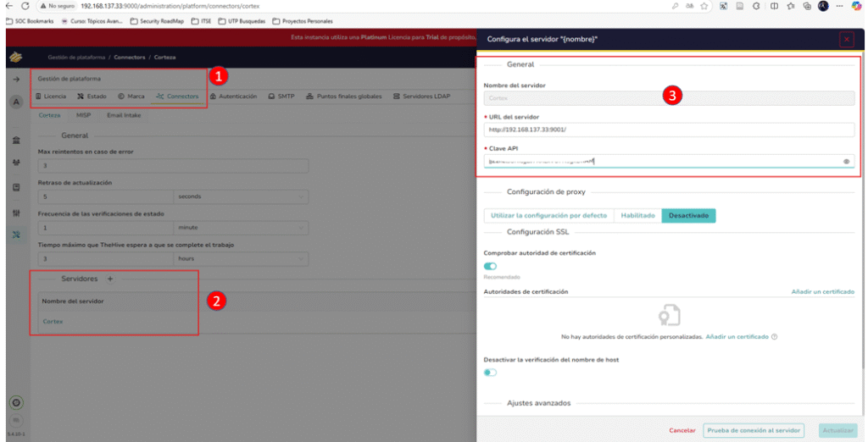Open the SMTP tab
The image size is (868, 442).
coord(281,97)
